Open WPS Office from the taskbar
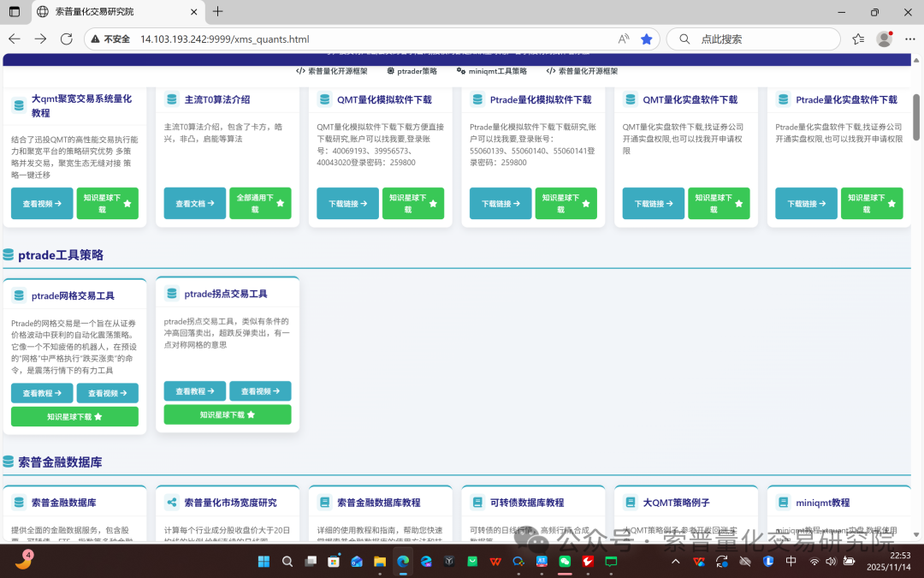 pyautogui.click(x=495, y=562)
